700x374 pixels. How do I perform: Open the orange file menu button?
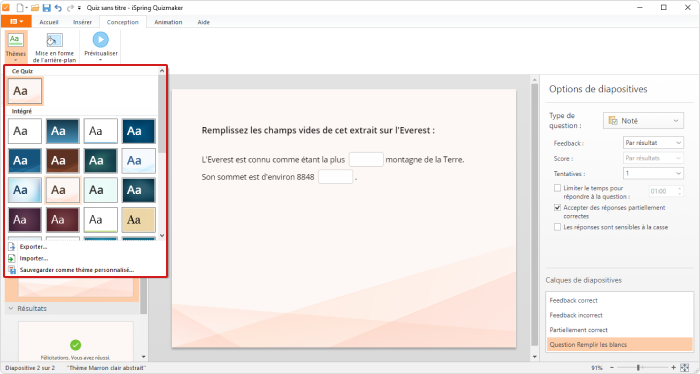(x=16, y=21)
